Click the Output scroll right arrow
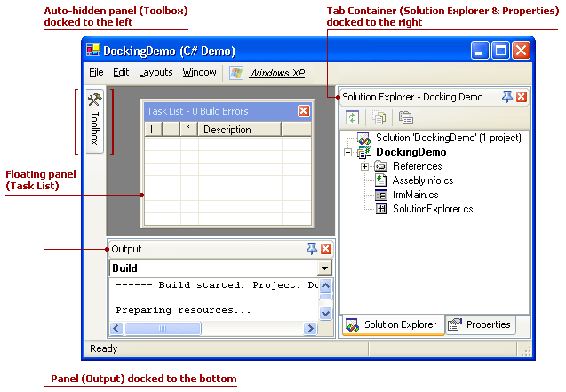The image size is (566, 392). click(x=310, y=329)
